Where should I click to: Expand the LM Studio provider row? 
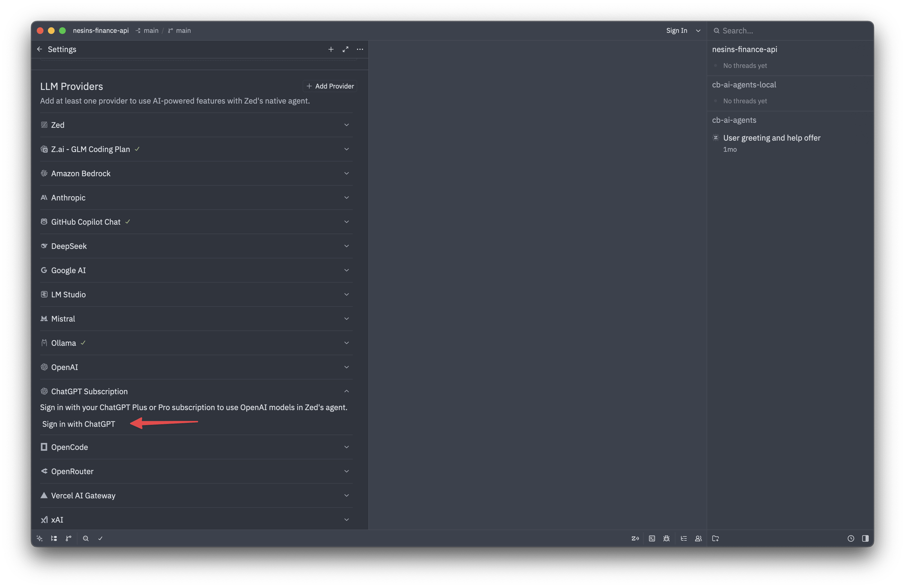point(196,295)
